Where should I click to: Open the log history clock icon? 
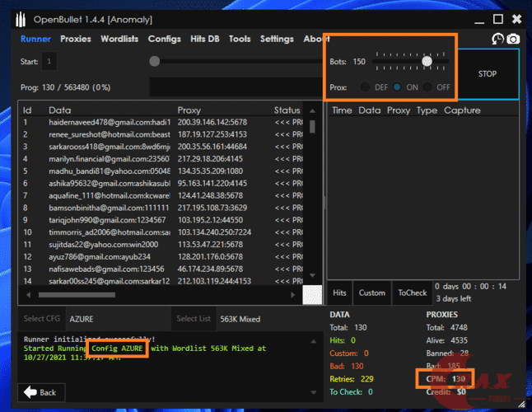(497, 39)
